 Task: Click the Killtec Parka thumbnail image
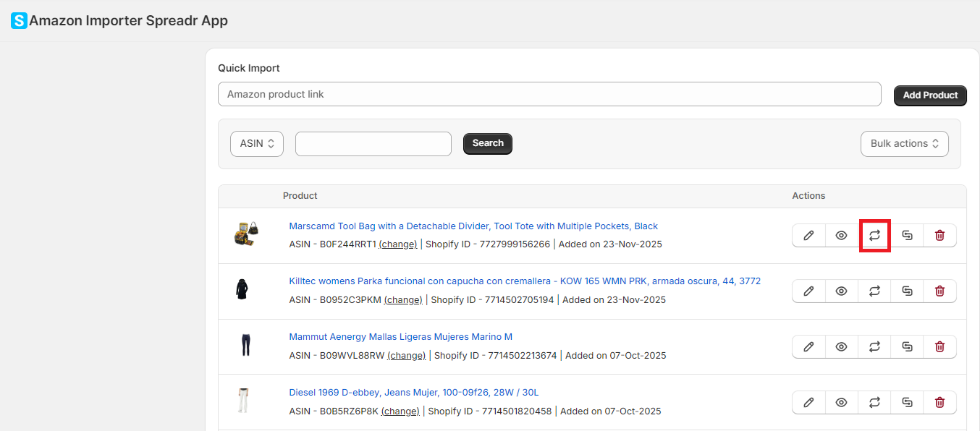pyautogui.click(x=242, y=290)
